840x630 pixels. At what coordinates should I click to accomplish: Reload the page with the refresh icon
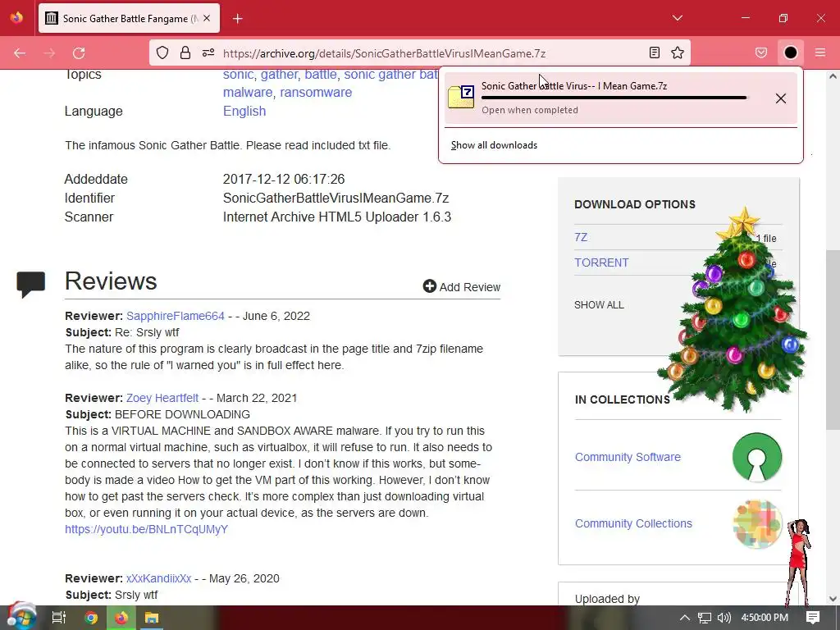[79, 53]
